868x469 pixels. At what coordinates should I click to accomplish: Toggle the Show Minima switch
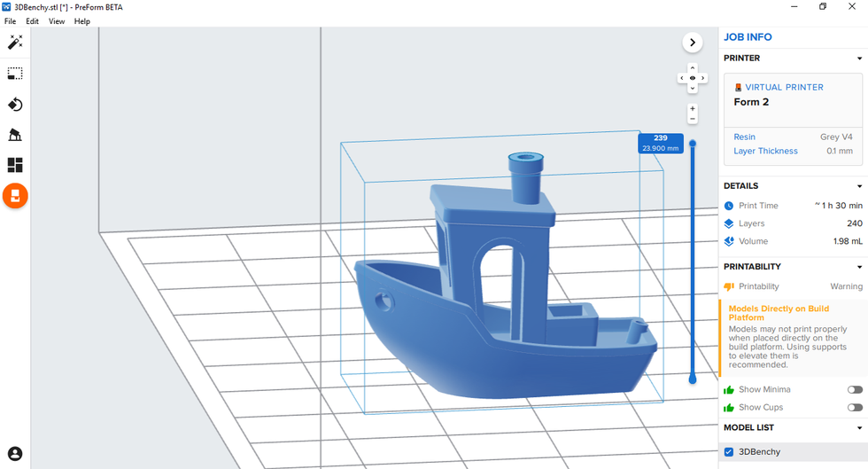pos(855,390)
